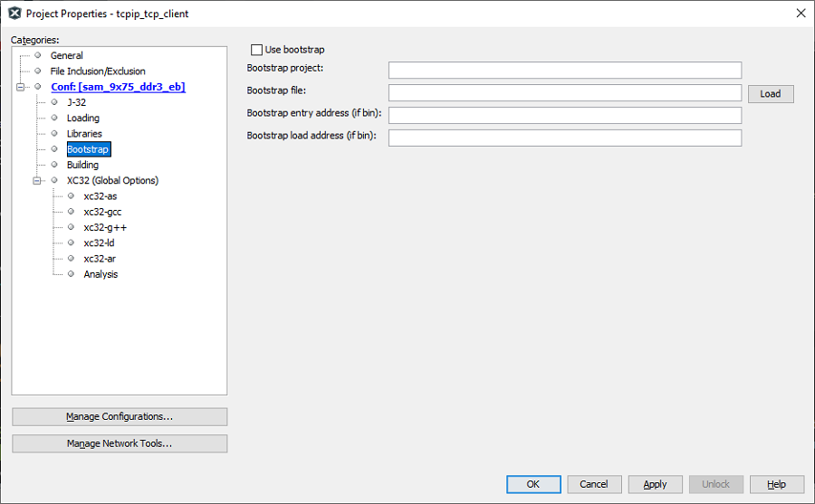
Task: Click the MPLAB X icon in title bar
Action: pos(14,14)
